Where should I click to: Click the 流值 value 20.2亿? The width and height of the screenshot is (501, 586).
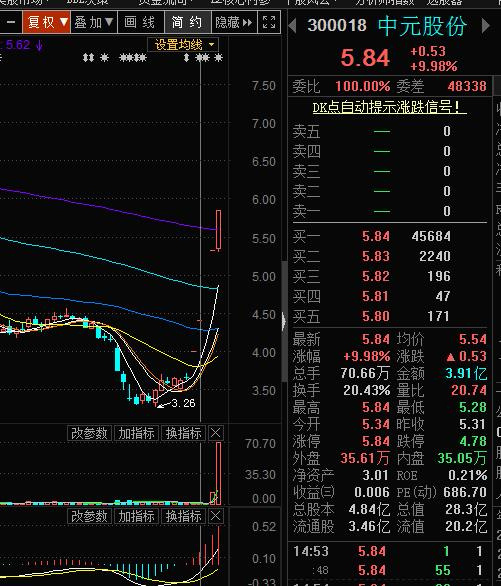tap(466, 527)
